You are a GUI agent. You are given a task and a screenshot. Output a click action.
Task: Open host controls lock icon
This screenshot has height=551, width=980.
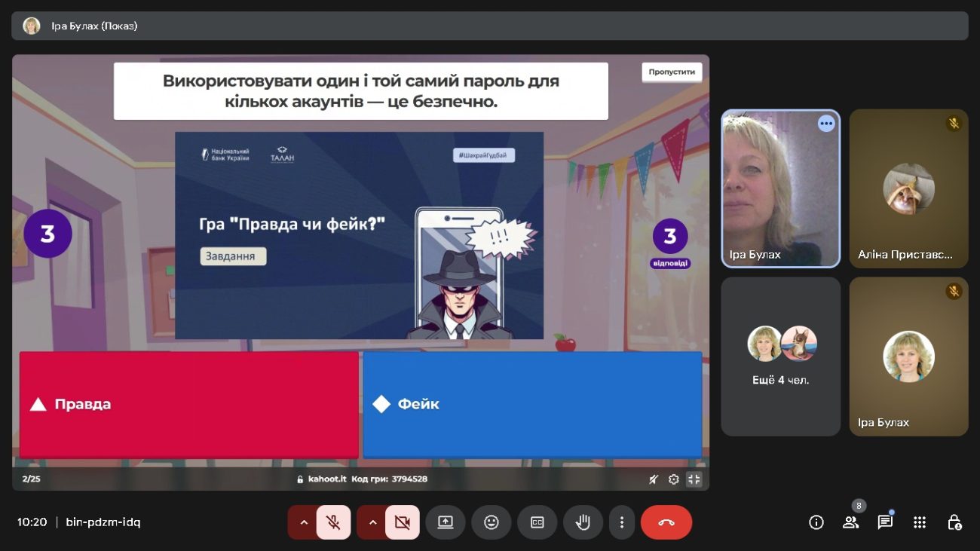pyautogui.click(x=954, y=522)
